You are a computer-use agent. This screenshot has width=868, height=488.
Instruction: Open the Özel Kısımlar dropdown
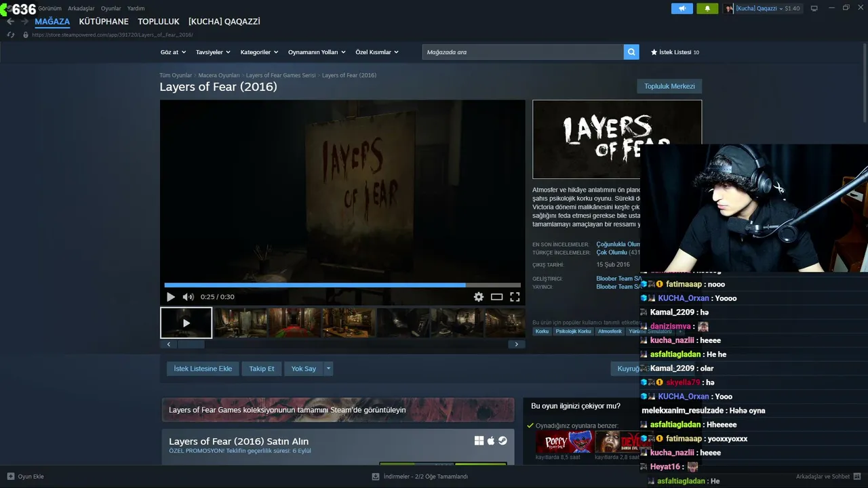[377, 52]
